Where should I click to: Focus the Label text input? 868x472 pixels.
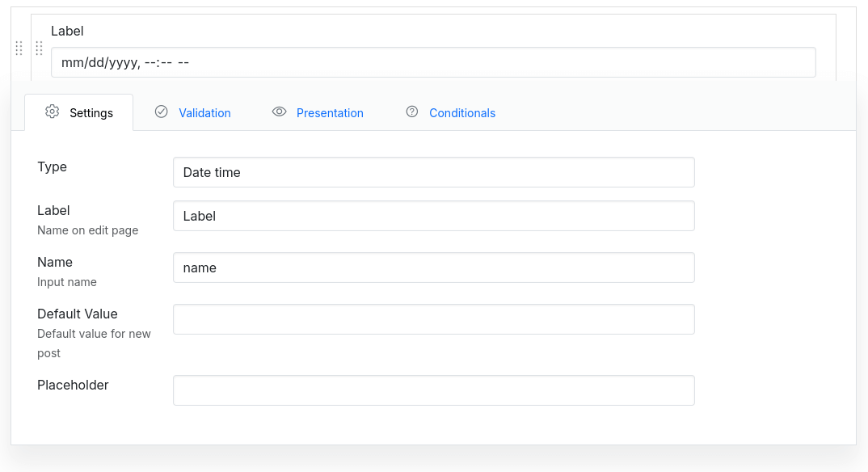pyautogui.click(x=433, y=216)
